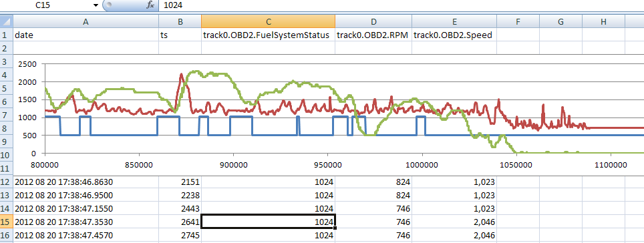Click the 'track0.OBD2.Speed' header cell
Viewport: 644px width, 243px height.
tap(454, 35)
